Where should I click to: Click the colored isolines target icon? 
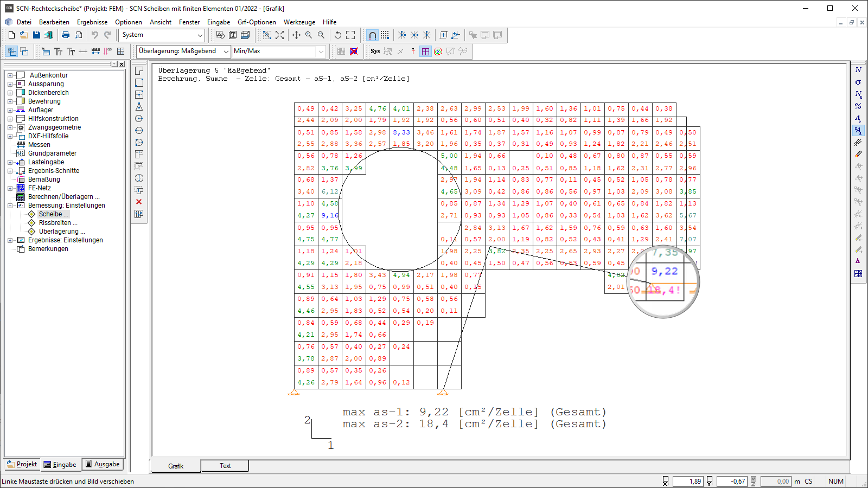(x=438, y=51)
